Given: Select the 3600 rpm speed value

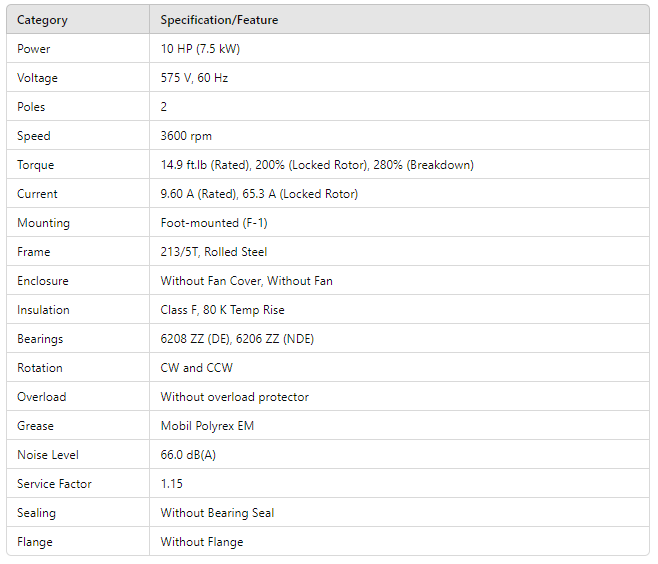Looking at the screenshot, I should pos(186,136).
